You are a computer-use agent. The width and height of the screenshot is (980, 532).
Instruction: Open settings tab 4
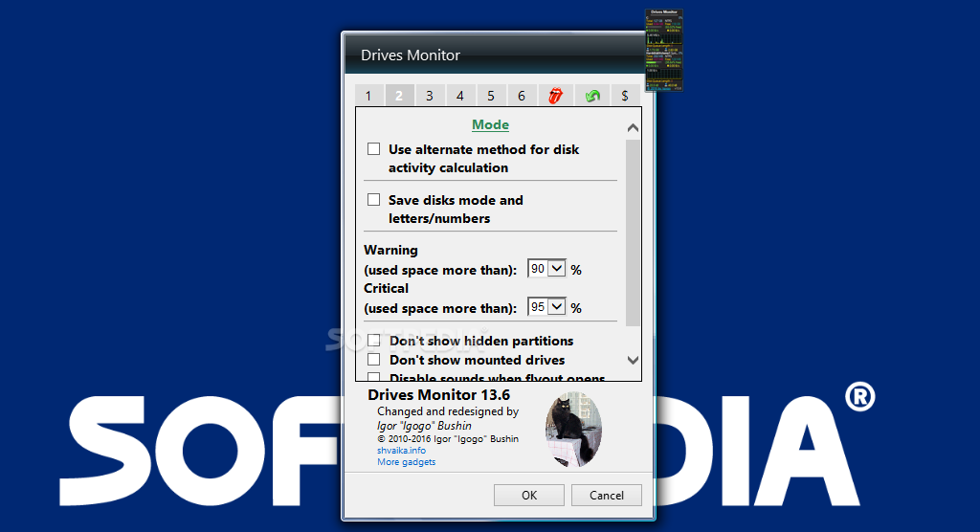(460, 96)
